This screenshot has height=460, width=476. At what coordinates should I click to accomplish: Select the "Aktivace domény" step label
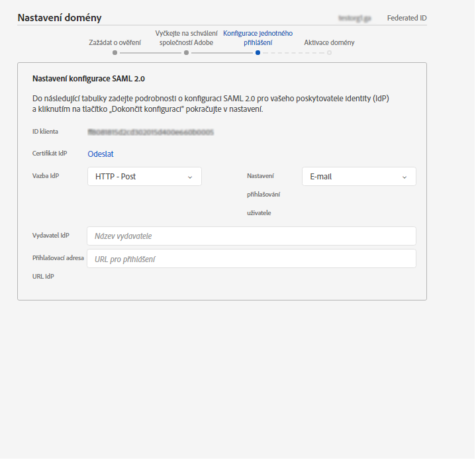click(329, 42)
